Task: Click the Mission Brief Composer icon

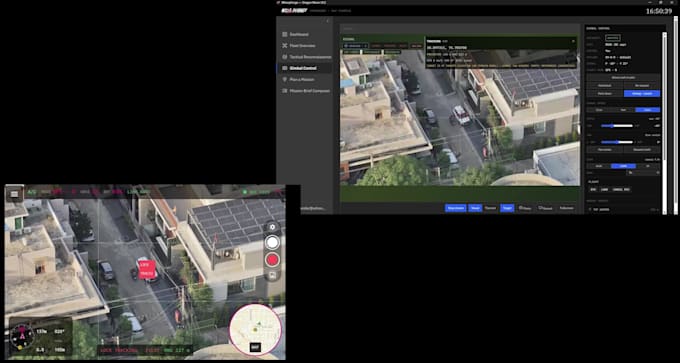Action: pyautogui.click(x=285, y=91)
